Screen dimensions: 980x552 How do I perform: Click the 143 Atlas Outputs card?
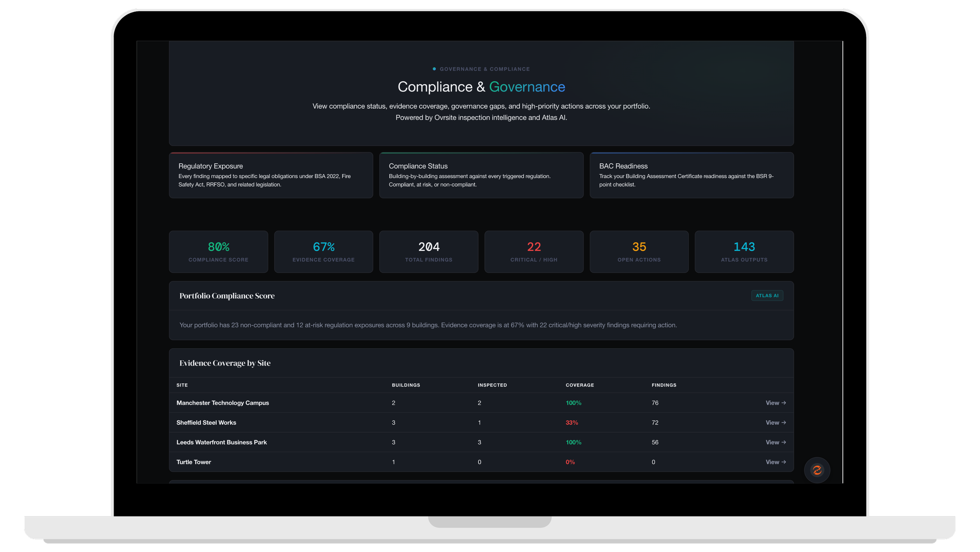(x=744, y=251)
